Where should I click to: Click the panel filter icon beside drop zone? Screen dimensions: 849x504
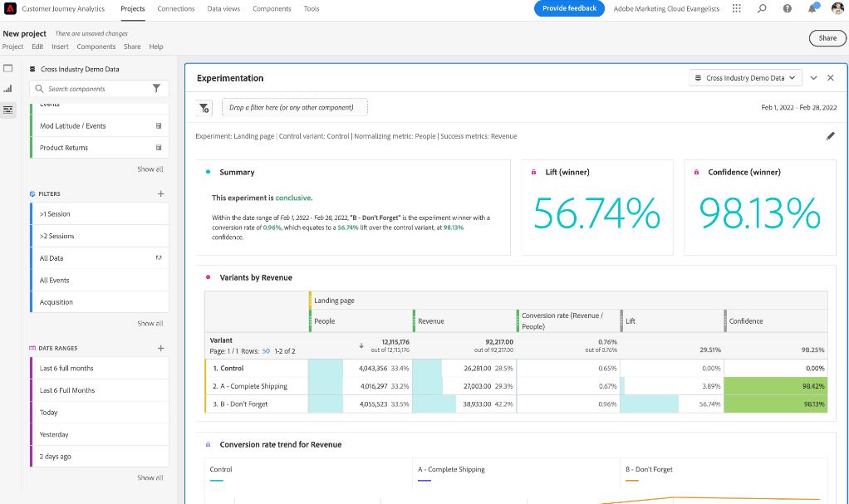[x=204, y=108]
